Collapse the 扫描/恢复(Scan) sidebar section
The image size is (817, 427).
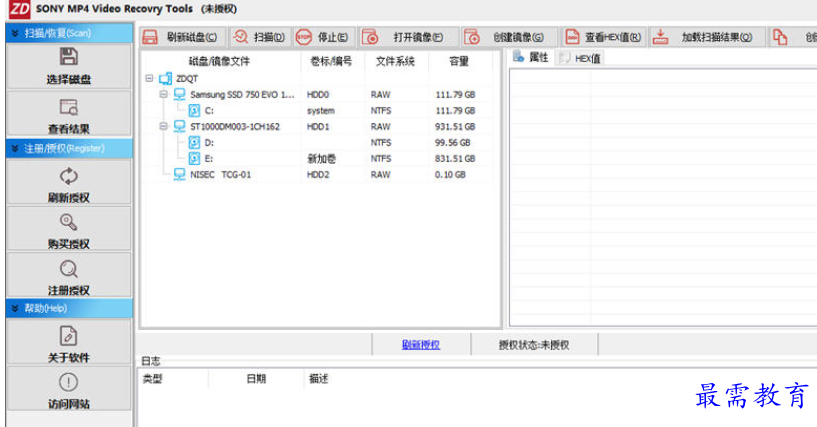[x=15, y=33]
